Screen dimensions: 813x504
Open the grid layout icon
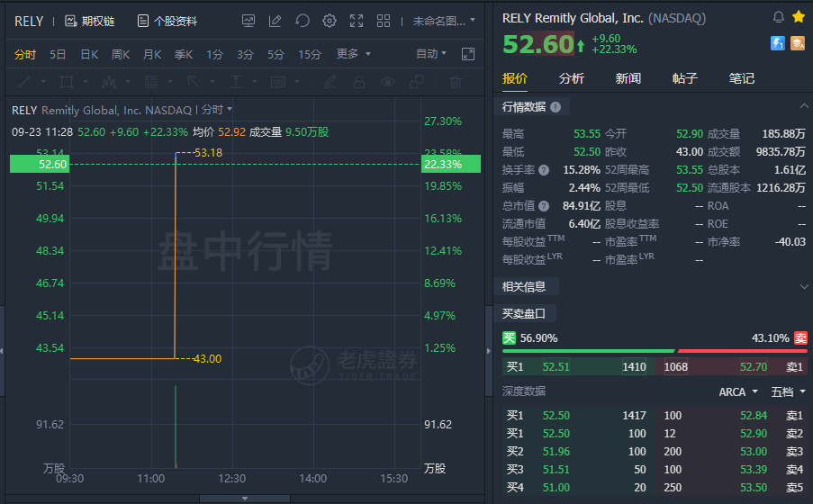pyautogui.click(x=384, y=21)
